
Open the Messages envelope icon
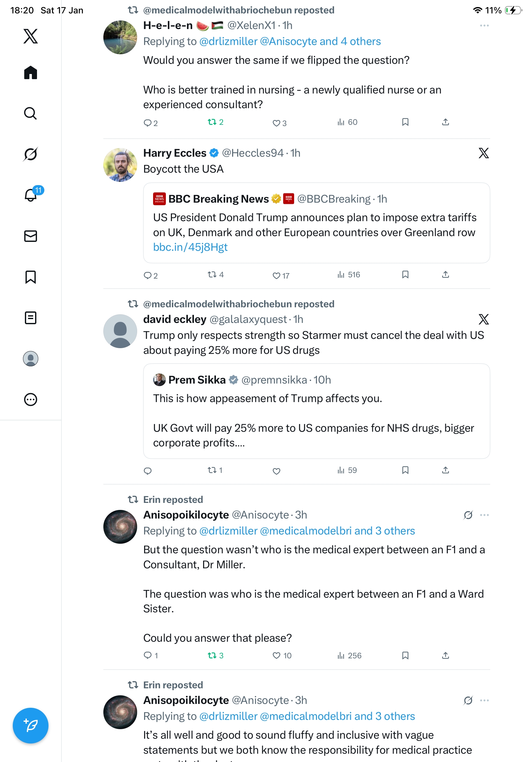point(31,236)
